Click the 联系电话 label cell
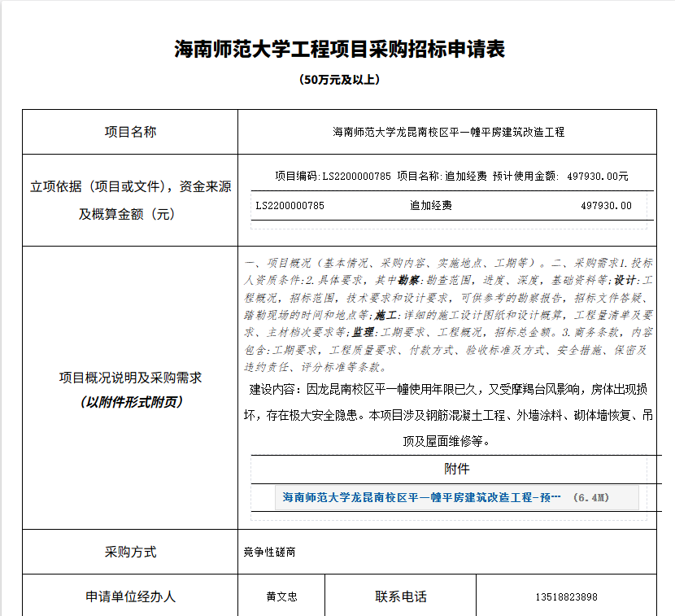 [x=401, y=596]
